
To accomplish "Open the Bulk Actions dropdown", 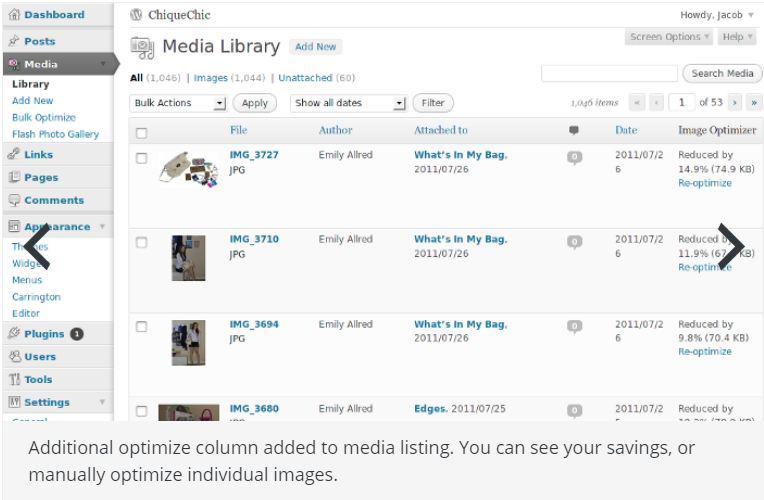I will pyautogui.click(x=179, y=103).
